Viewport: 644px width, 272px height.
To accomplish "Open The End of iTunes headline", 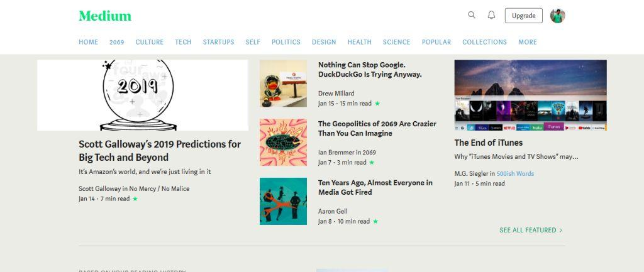I will [x=488, y=143].
